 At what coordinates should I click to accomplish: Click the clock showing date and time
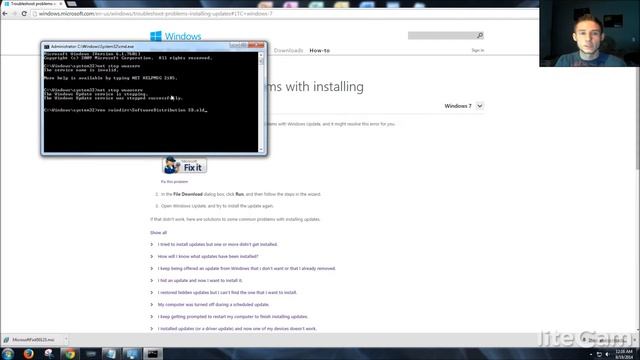click(624, 354)
